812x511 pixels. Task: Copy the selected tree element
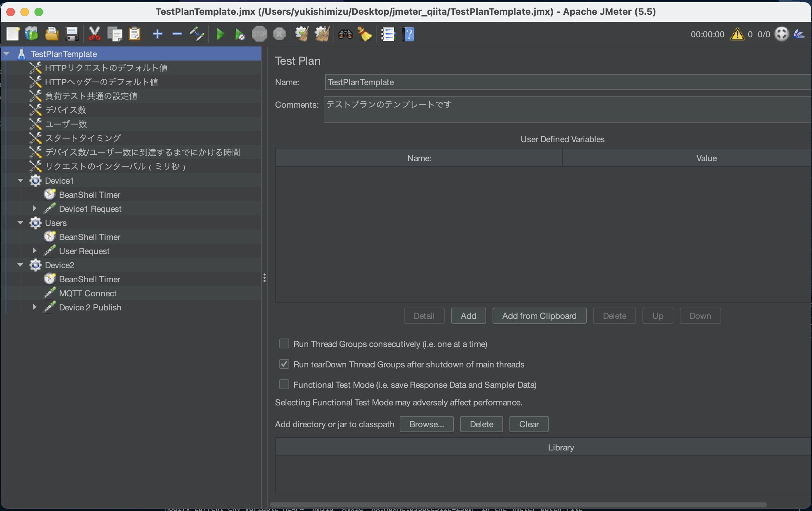(115, 34)
